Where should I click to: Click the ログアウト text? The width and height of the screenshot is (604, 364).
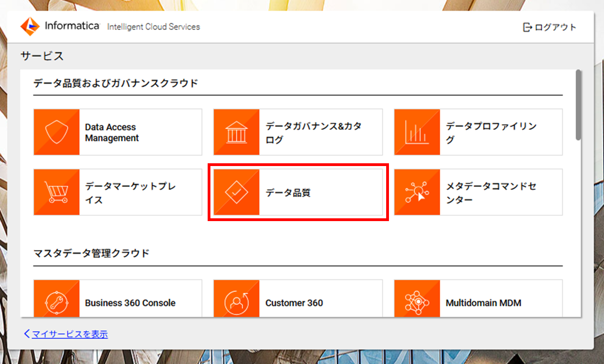tap(555, 27)
